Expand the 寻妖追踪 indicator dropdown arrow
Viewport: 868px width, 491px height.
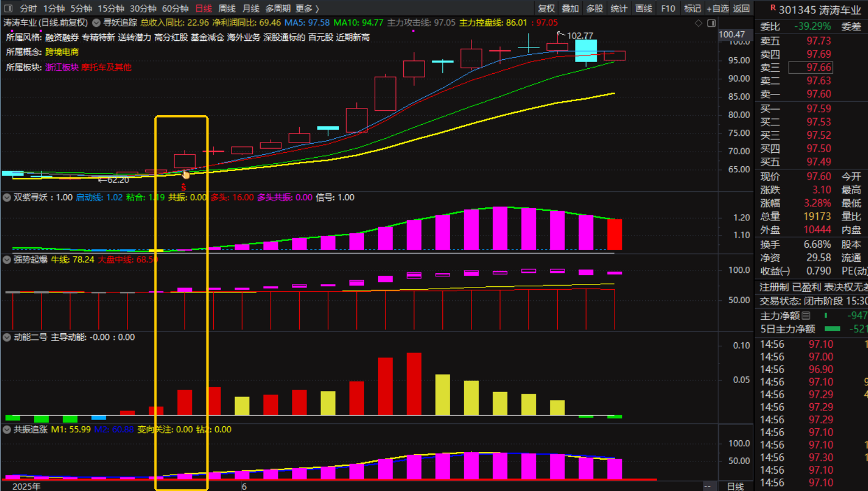(x=96, y=23)
